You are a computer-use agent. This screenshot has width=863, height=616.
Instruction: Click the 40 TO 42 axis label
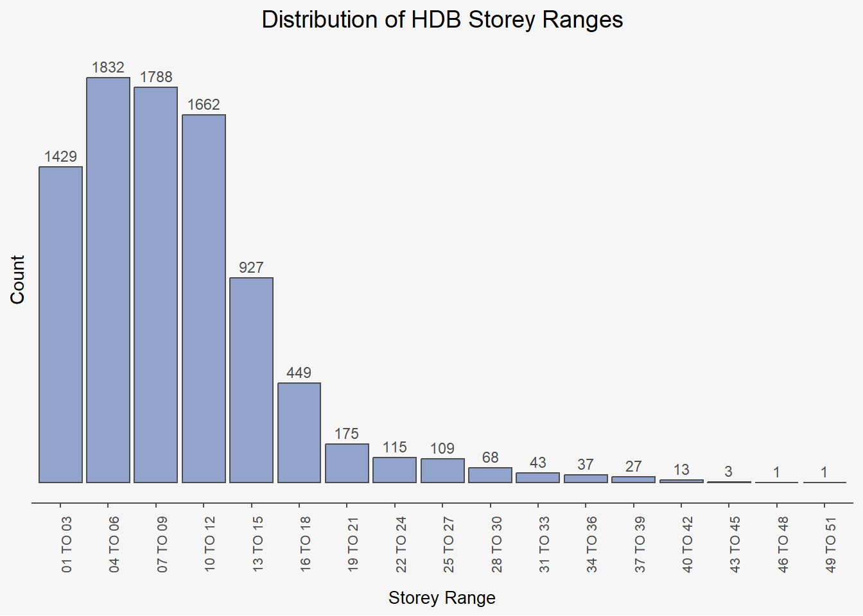[687, 544]
